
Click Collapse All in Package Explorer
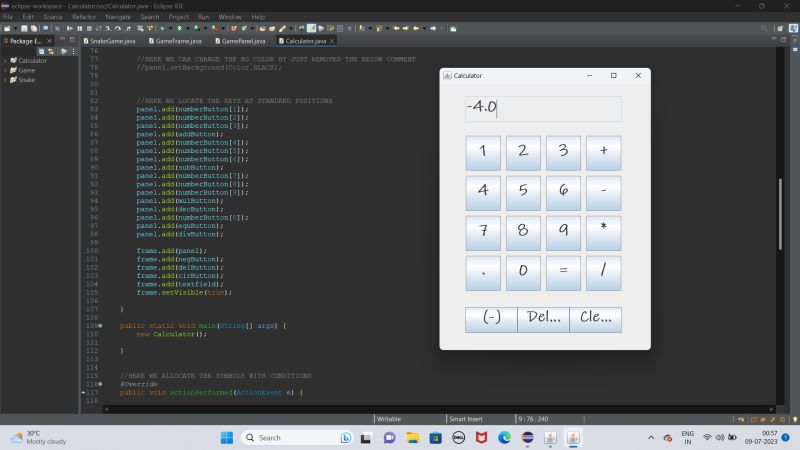point(41,51)
